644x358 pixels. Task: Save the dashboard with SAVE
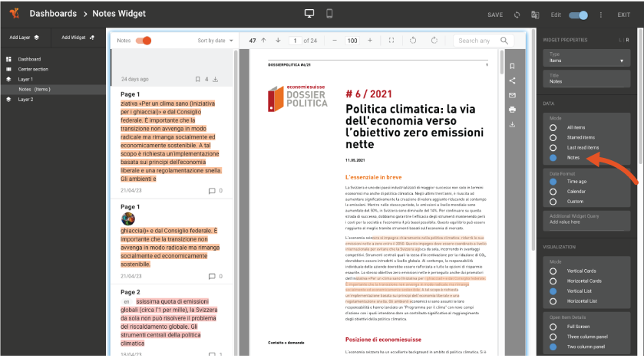click(495, 15)
